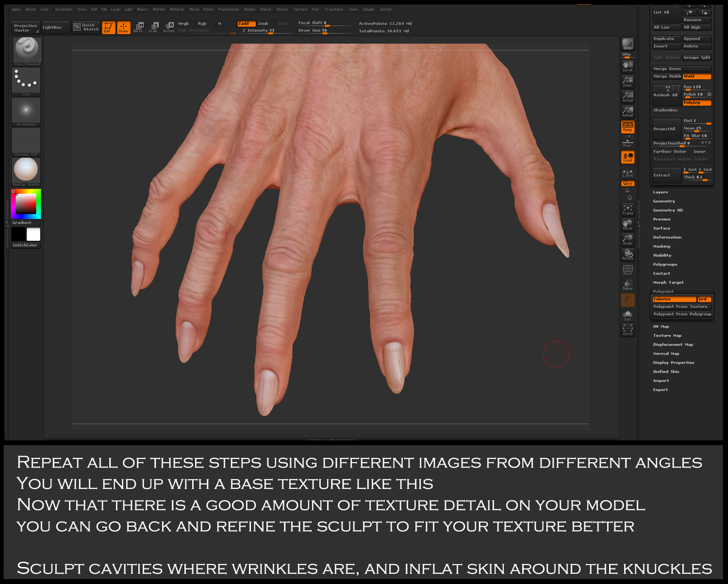Click the SwitchColor button

point(25,245)
